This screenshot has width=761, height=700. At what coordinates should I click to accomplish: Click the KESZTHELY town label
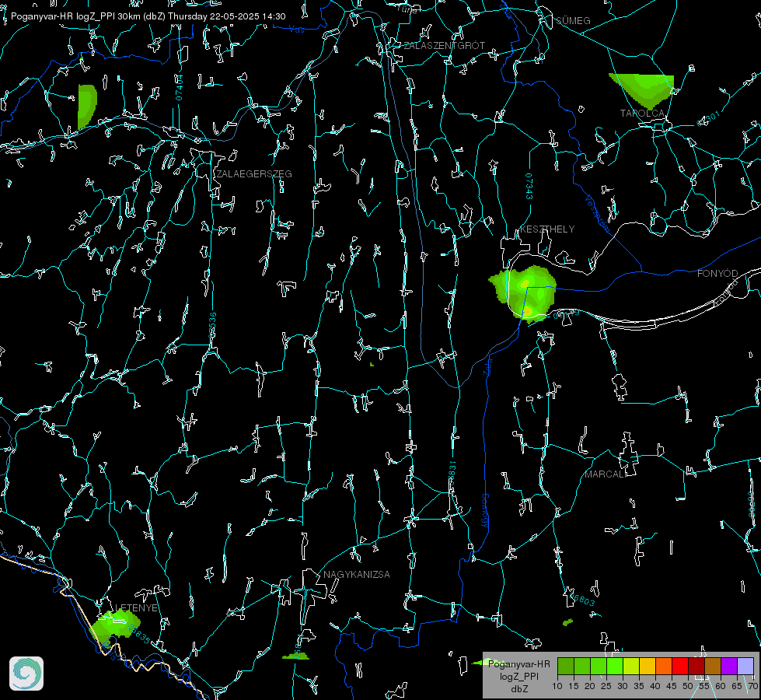pyautogui.click(x=547, y=229)
